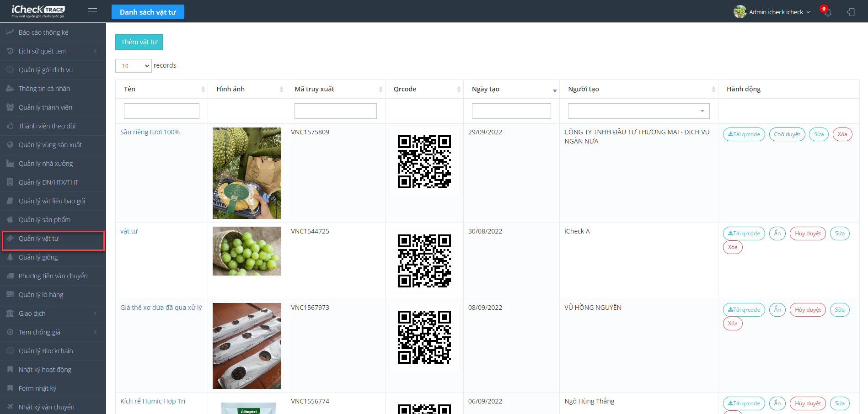
Task: Click the Giao dịch bank icon
Action: 10,313
